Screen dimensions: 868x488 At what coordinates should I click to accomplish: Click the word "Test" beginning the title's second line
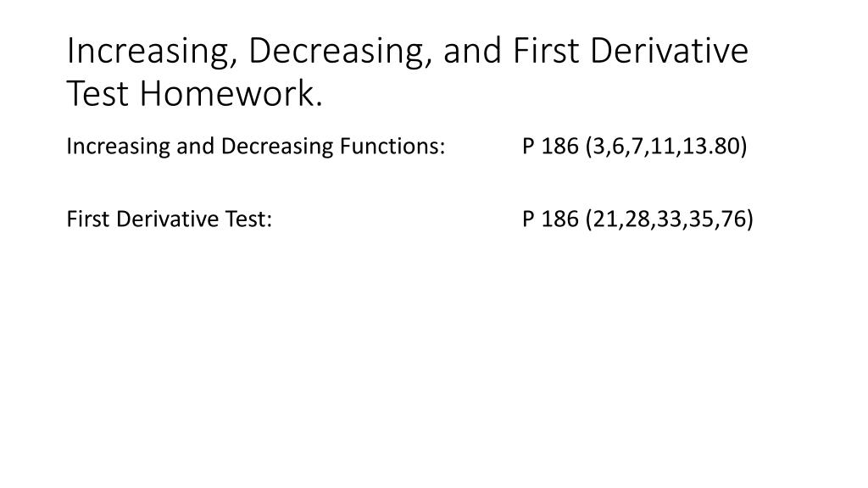pyautogui.click(x=97, y=93)
